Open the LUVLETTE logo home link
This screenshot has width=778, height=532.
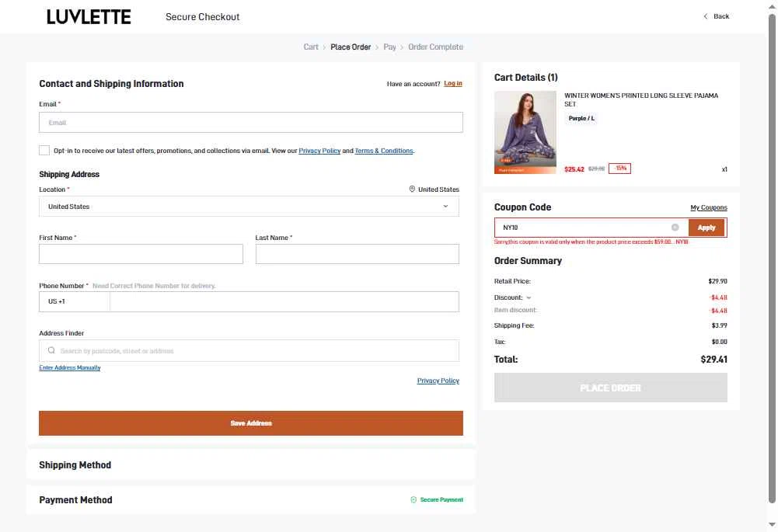coord(89,17)
